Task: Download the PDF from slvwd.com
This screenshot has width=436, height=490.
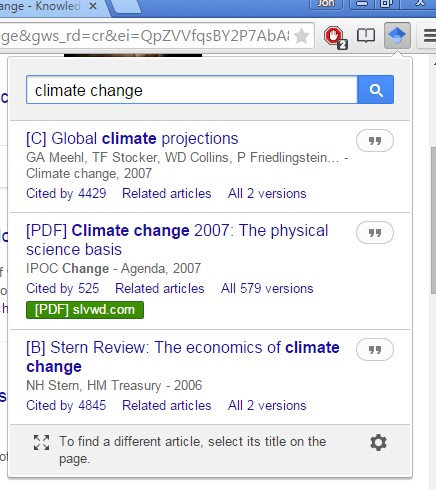Action: pyautogui.click(x=85, y=310)
